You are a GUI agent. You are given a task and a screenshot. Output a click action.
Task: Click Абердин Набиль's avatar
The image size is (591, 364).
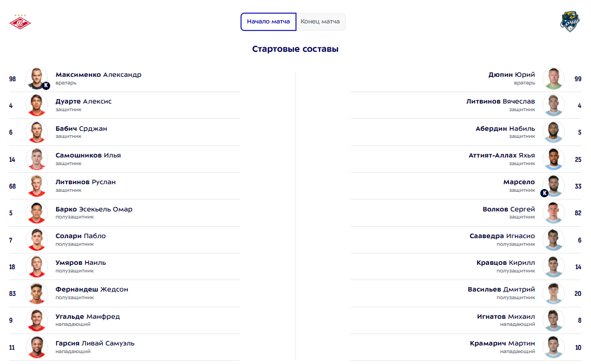553,132
